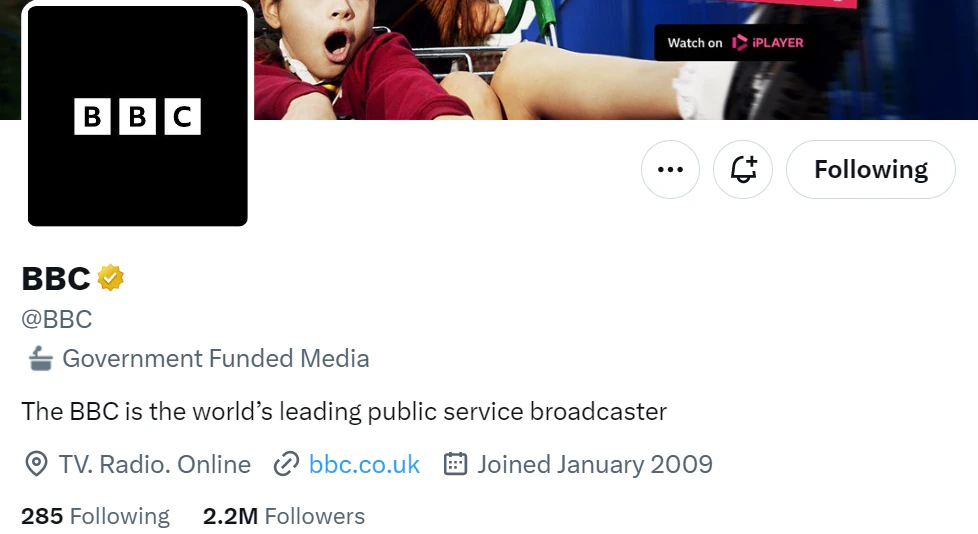The image size is (978, 534).
Task: View the 2.2M Followers list
Action: click(x=284, y=516)
